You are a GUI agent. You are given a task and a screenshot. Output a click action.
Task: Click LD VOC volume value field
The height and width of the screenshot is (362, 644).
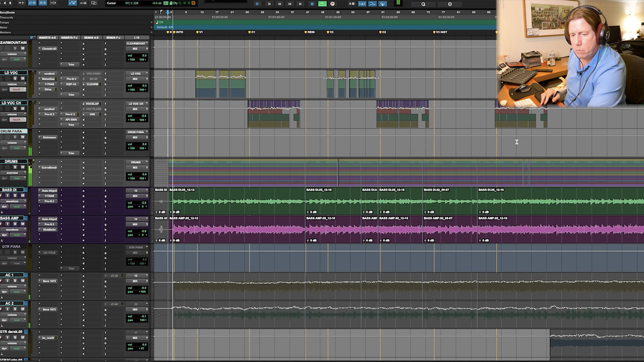[137, 86]
